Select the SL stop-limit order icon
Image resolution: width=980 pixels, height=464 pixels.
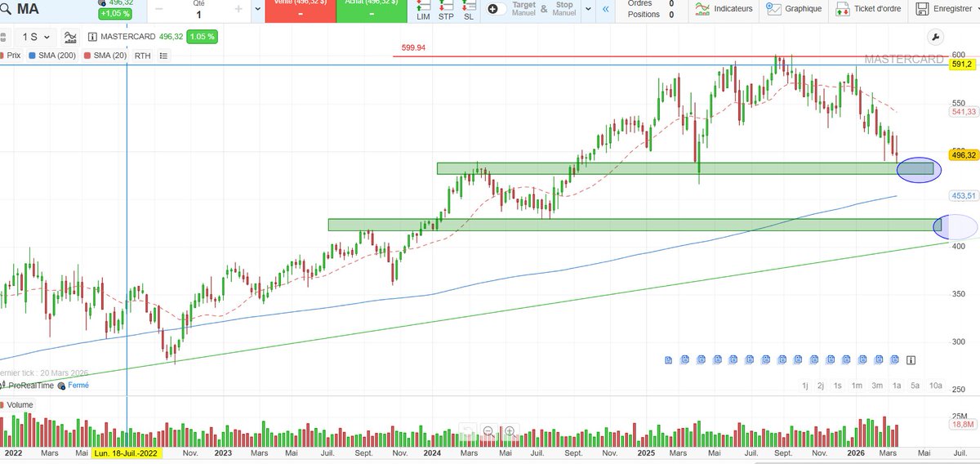coord(468,11)
